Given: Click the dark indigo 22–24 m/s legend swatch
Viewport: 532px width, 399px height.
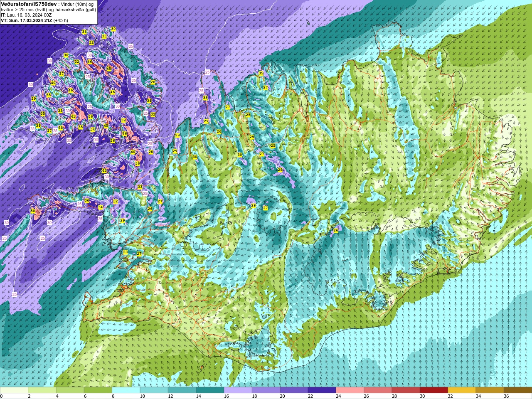Looking at the screenshot, I should tap(322, 390).
